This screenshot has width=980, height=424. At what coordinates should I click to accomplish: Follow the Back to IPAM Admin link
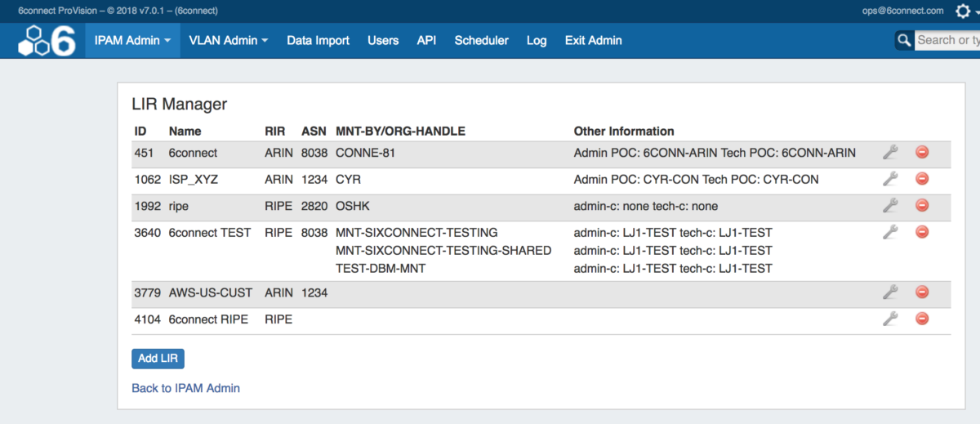click(185, 388)
